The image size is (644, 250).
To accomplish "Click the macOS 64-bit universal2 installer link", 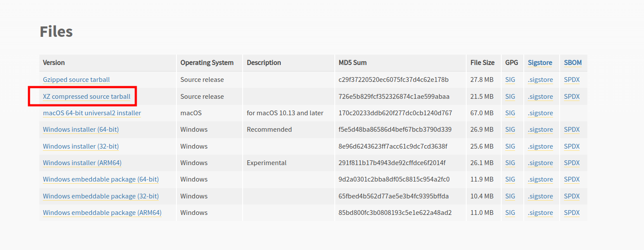I will point(92,113).
